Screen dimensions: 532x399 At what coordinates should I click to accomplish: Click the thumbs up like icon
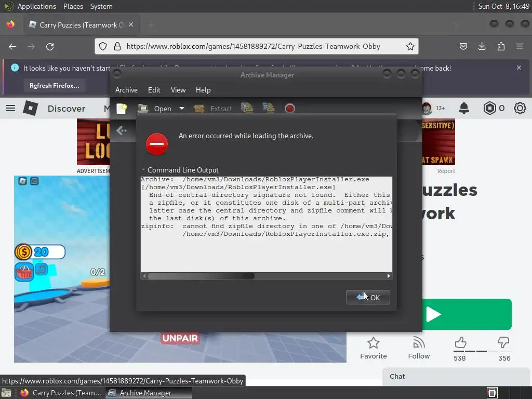(460, 343)
